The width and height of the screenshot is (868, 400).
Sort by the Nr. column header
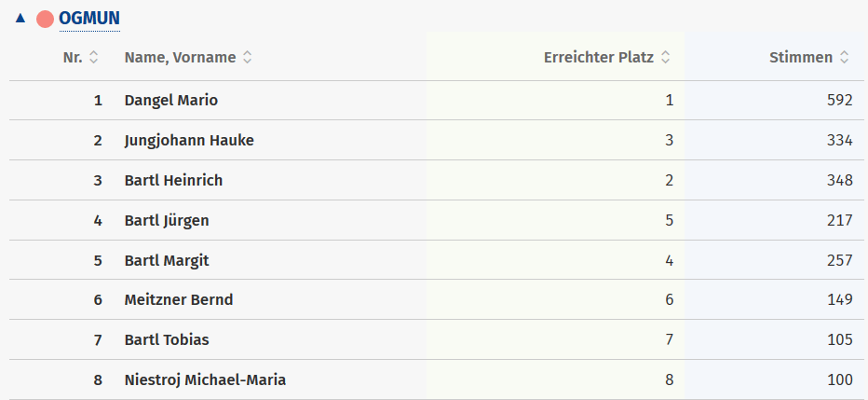tap(73, 58)
